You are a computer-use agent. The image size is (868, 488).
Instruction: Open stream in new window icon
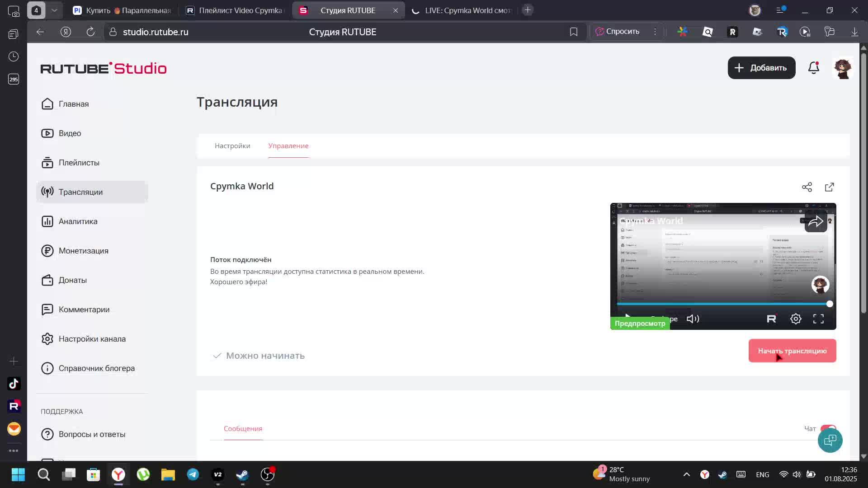[830, 187]
